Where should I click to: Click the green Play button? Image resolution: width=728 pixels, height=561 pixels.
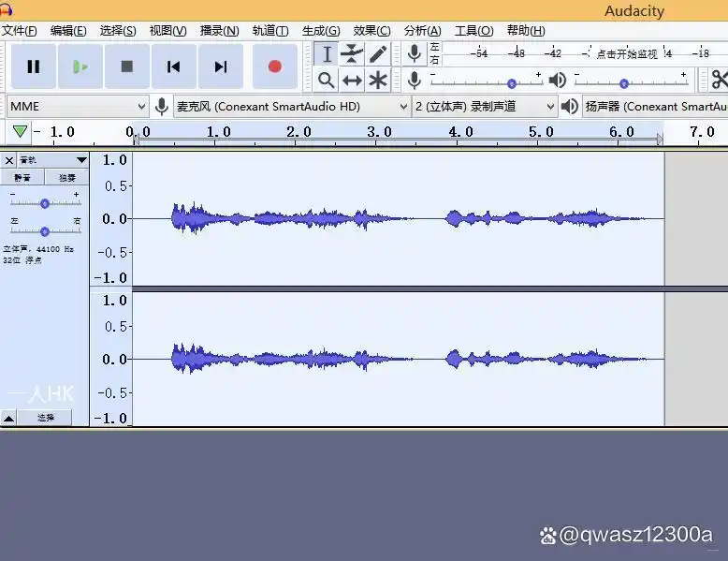click(x=80, y=66)
